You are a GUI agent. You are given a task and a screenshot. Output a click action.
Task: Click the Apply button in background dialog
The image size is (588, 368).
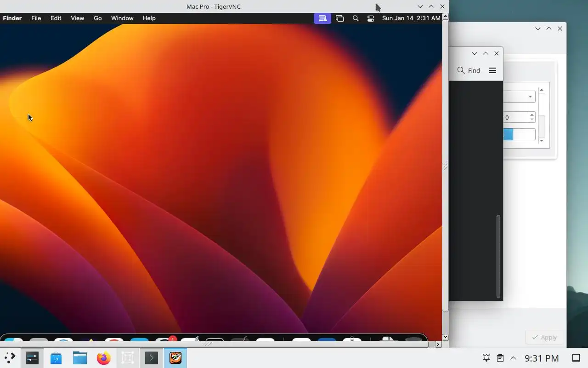[544, 337]
